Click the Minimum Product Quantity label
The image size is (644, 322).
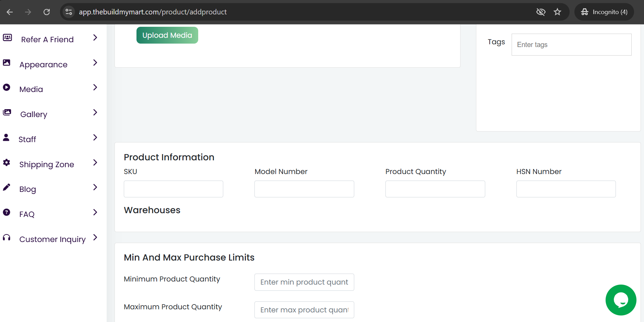[x=172, y=279]
